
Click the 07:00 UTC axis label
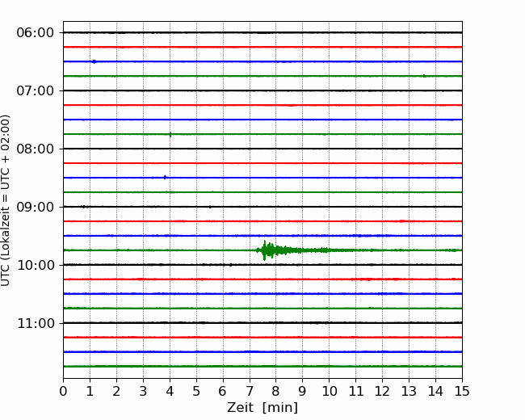(x=36, y=90)
